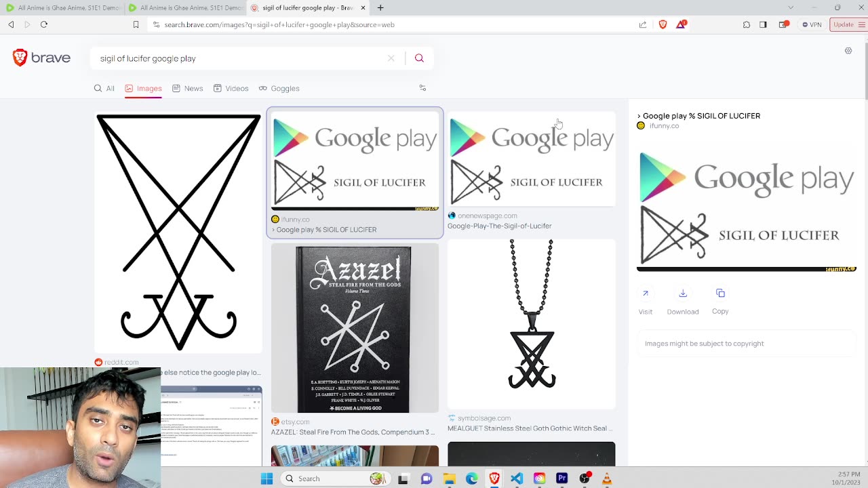Select the All search category
The width and height of the screenshot is (868, 488).
[x=104, y=88]
